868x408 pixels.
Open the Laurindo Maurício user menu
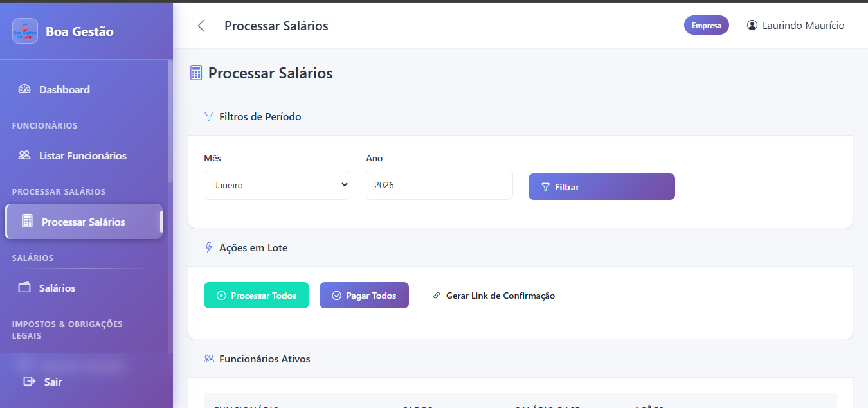pyautogui.click(x=803, y=26)
